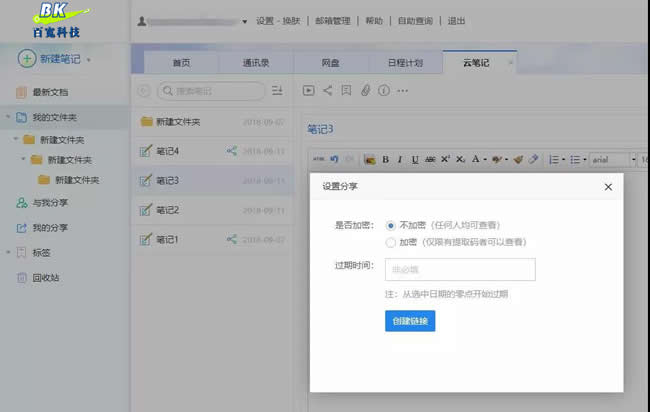
Task: Select 笔记3 in the notes list
Action: pyautogui.click(x=212, y=180)
